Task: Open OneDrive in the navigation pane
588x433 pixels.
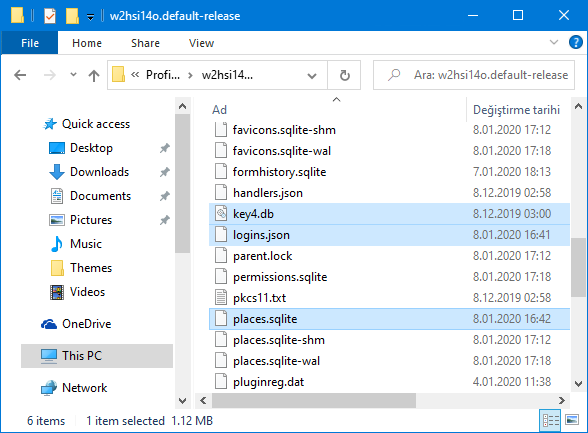Action: tap(86, 324)
